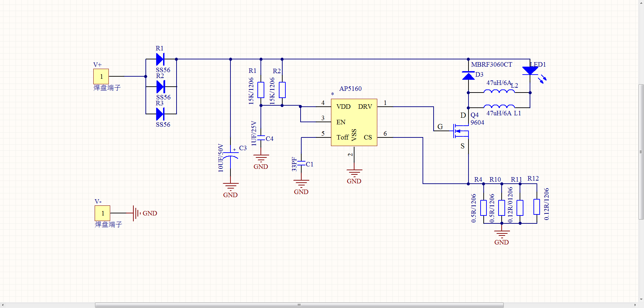Click the V+ solder pad terminal
Viewport: 644px width, 308px height.
[x=101, y=76]
